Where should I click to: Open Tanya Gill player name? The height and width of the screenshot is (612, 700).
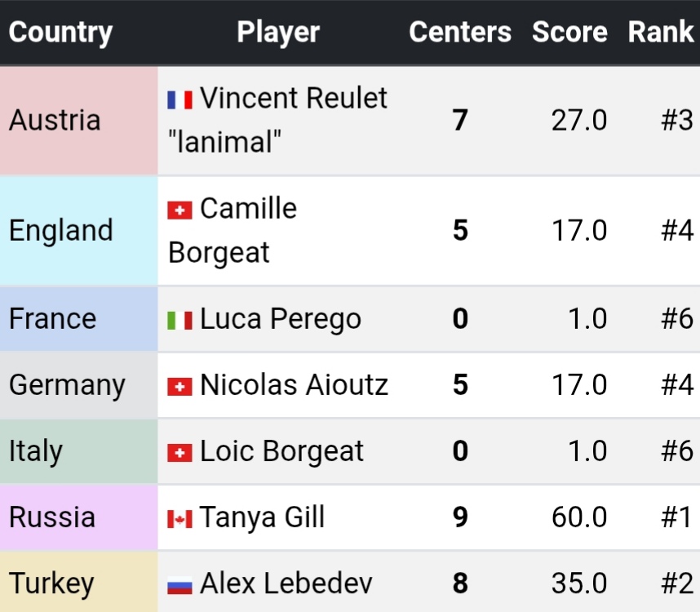263,517
